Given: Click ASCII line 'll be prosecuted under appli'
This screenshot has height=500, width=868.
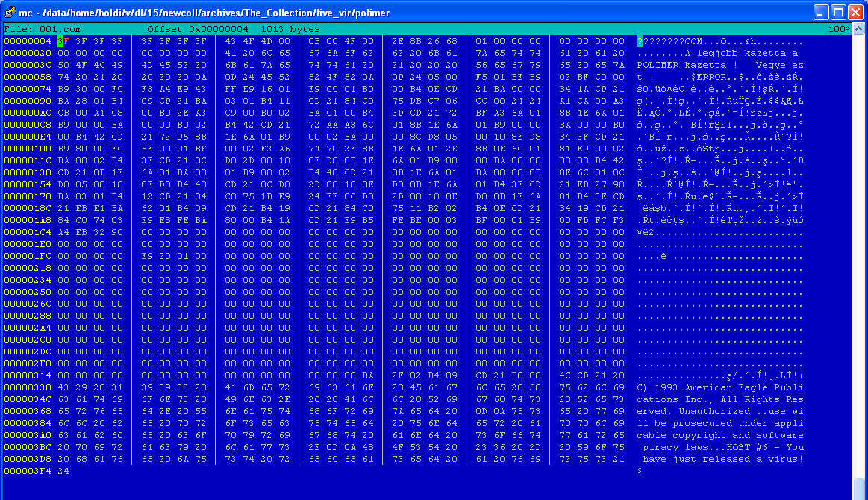Looking at the screenshot, I should (x=720, y=423).
